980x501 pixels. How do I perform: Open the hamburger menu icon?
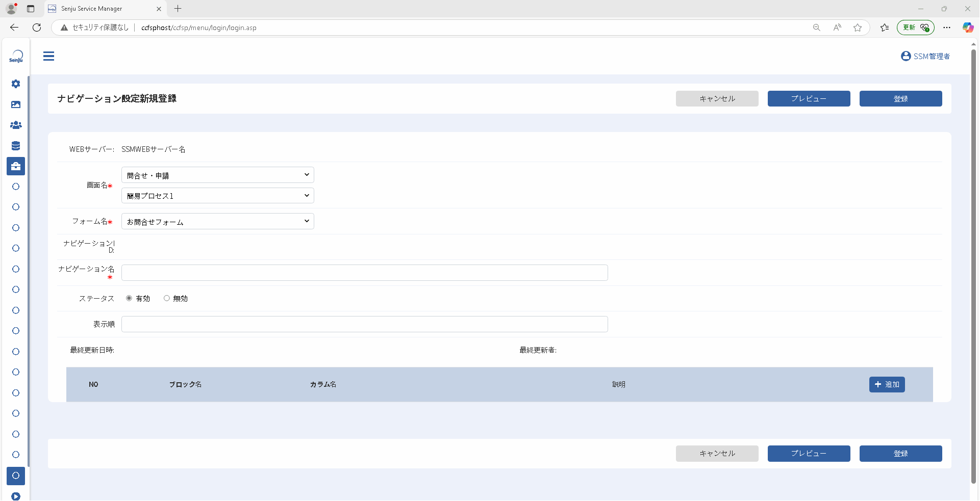click(x=48, y=56)
